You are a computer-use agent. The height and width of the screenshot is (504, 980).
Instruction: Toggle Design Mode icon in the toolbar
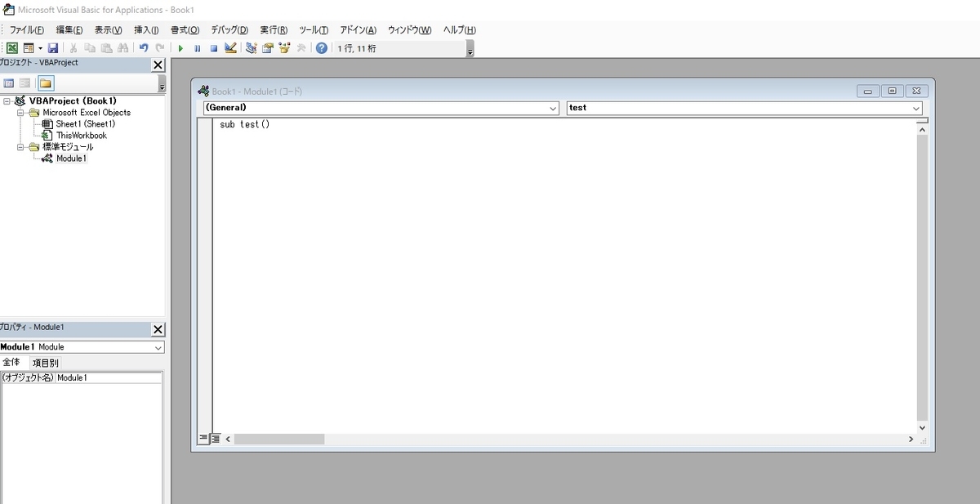[230, 48]
